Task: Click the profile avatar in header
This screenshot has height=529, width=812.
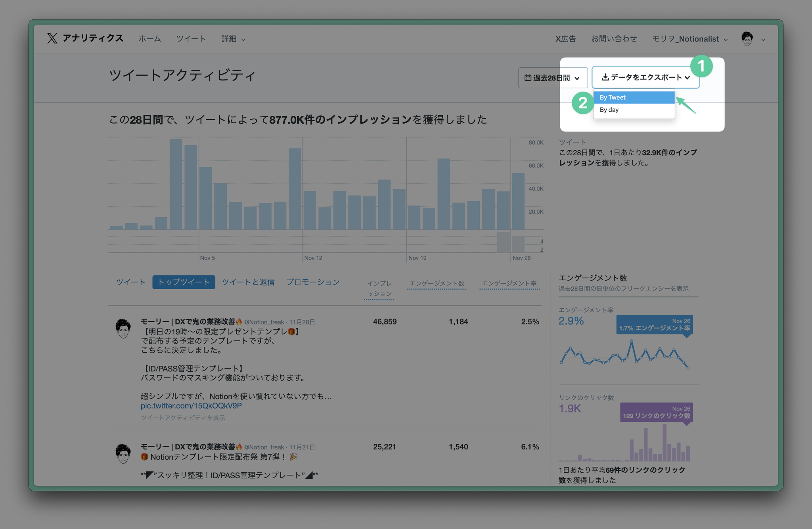Action: [x=747, y=39]
